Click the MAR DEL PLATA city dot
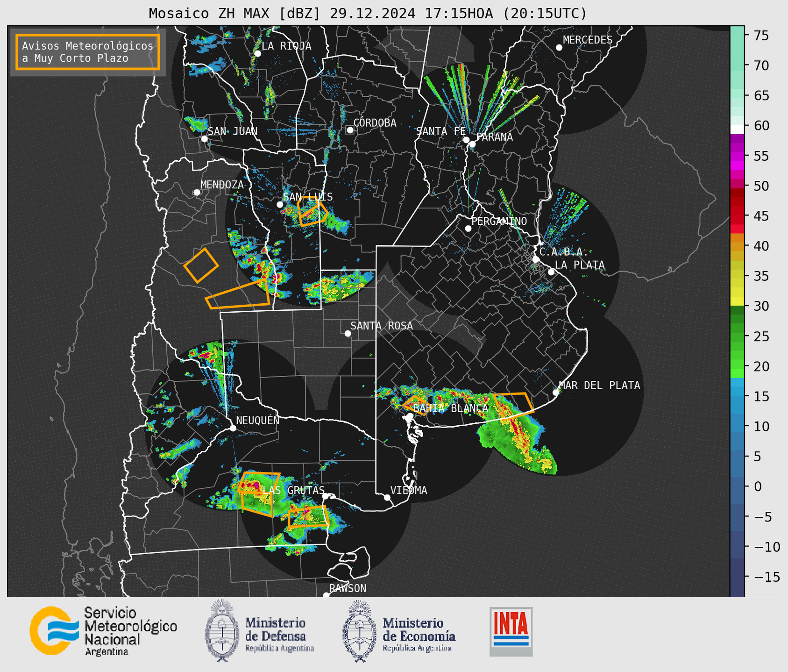Image resolution: width=788 pixels, height=672 pixels. click(556, 393)
